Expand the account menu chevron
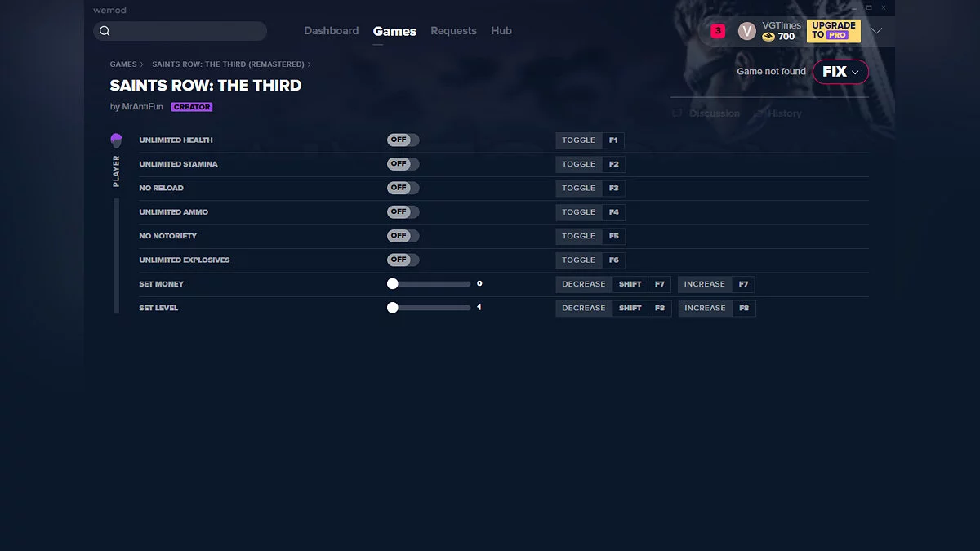This screenshot has width=980, height=551. [x=876, y=31]
